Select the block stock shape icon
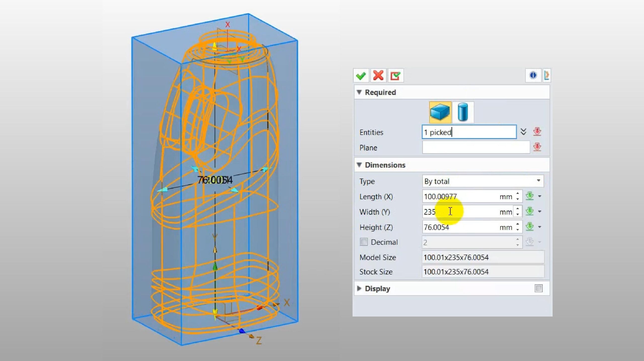The height and width of the screenshot is (361, 644). point(440,112)
